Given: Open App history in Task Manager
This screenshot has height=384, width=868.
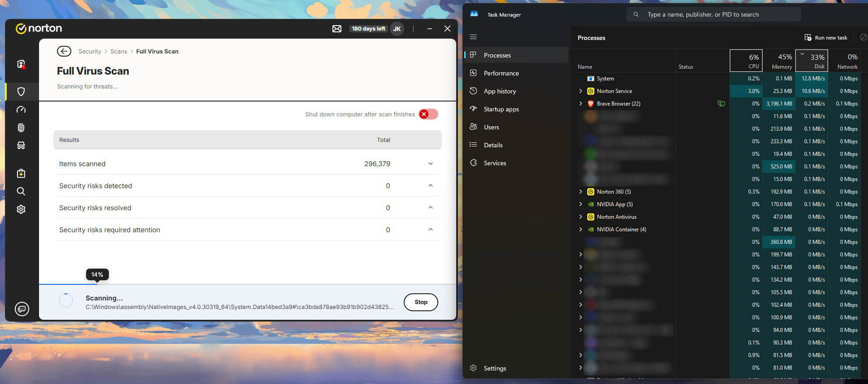Looking at the screenshot, I should click(516, 91).
